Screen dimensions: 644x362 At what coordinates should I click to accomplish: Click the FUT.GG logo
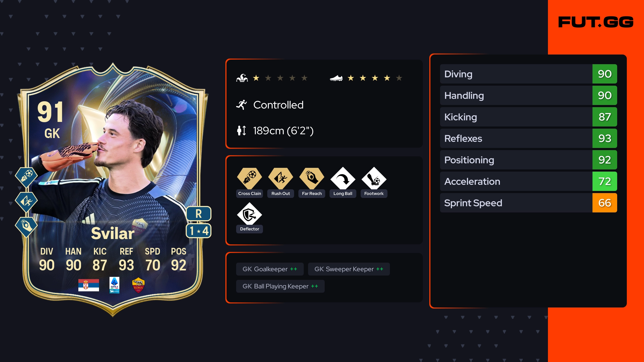pos(596,22)
